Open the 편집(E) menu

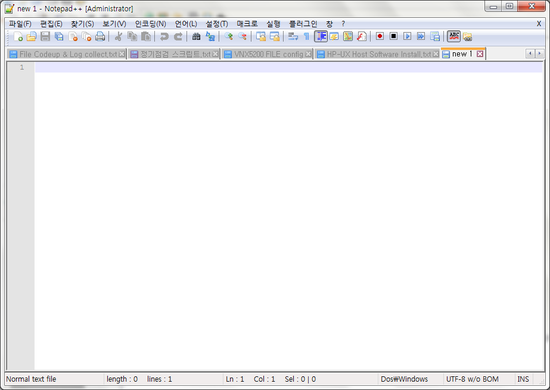(x=51, y=24)
